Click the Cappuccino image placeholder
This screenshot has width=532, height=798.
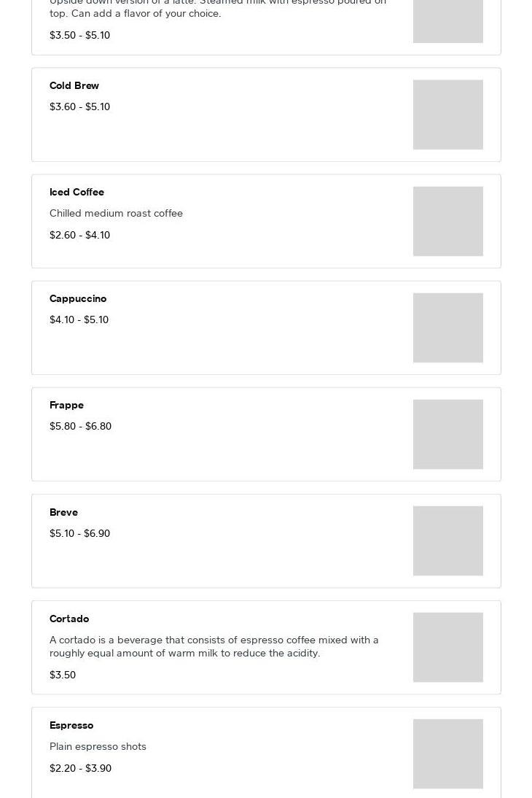coord(447,328)
